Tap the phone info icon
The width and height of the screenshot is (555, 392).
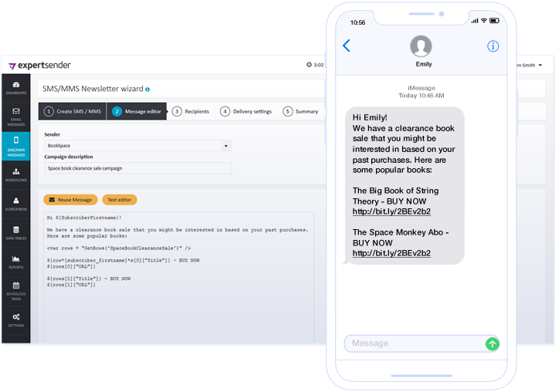tap(492, 46)
